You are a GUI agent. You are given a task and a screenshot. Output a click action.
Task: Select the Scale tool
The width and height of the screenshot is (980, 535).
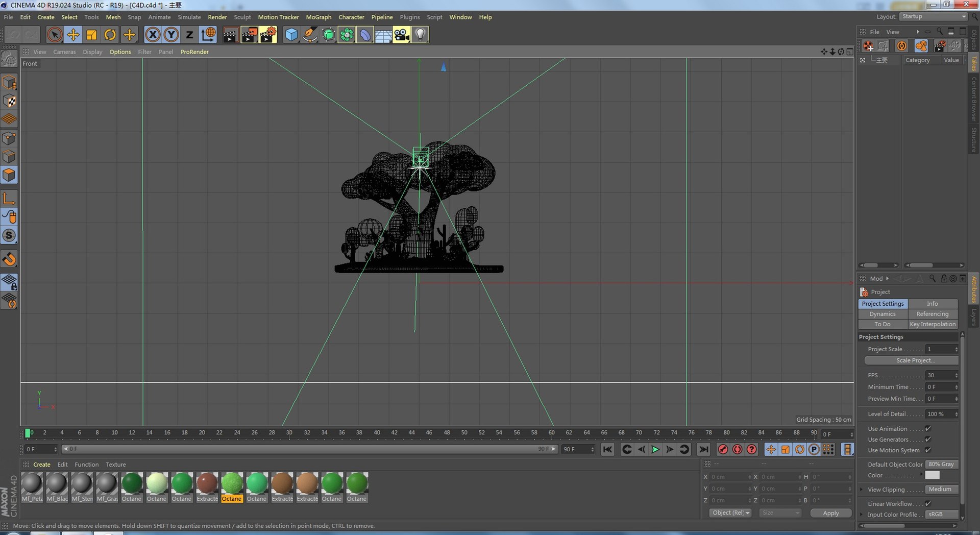click(91, 35)
